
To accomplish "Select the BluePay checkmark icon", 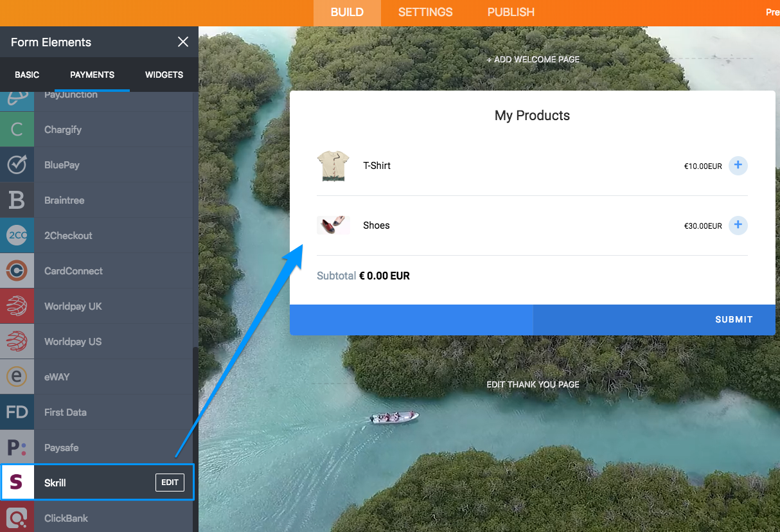I will tap(17, 165).
